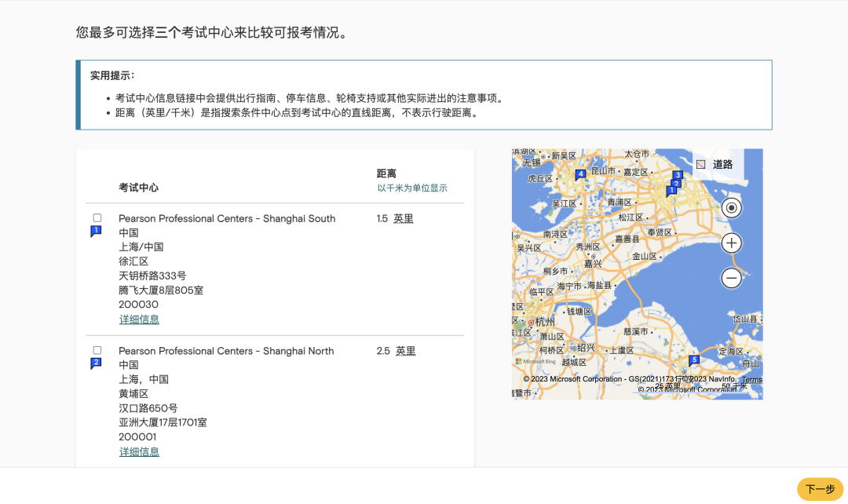Select map pin number 4
The image size is (848, 504).
580,175
